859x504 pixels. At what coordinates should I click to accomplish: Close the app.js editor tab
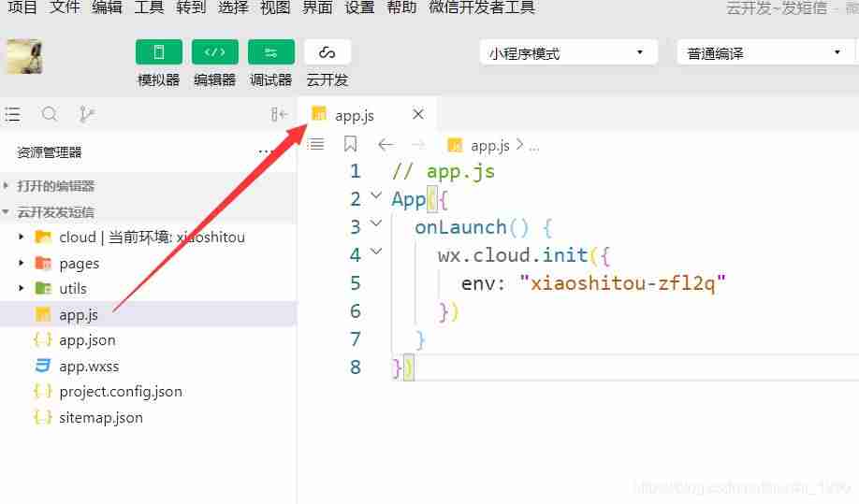coord(418,114)
